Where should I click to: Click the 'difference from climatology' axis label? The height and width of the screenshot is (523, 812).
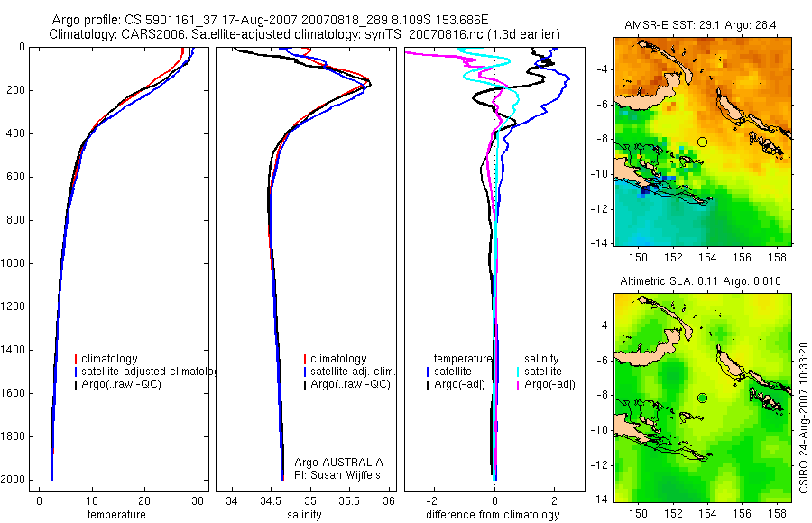pyautogui.click(x=493, y=515)
